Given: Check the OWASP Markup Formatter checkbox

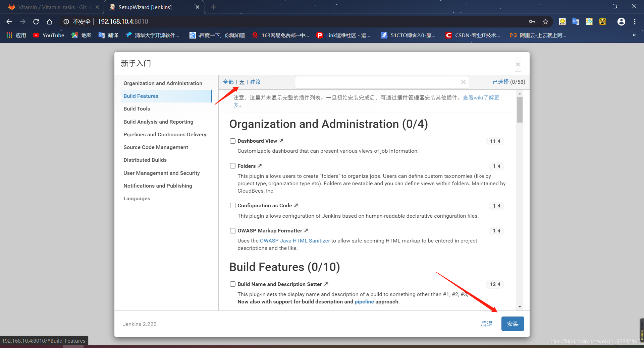Looking at the screenshot, I should [233, 231].
